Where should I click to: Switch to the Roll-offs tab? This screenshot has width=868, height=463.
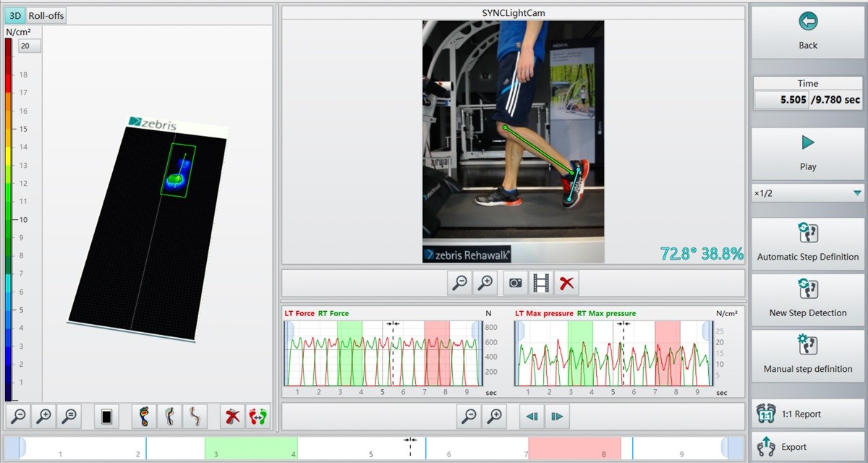pyautogui.click(x=46, y=15)
